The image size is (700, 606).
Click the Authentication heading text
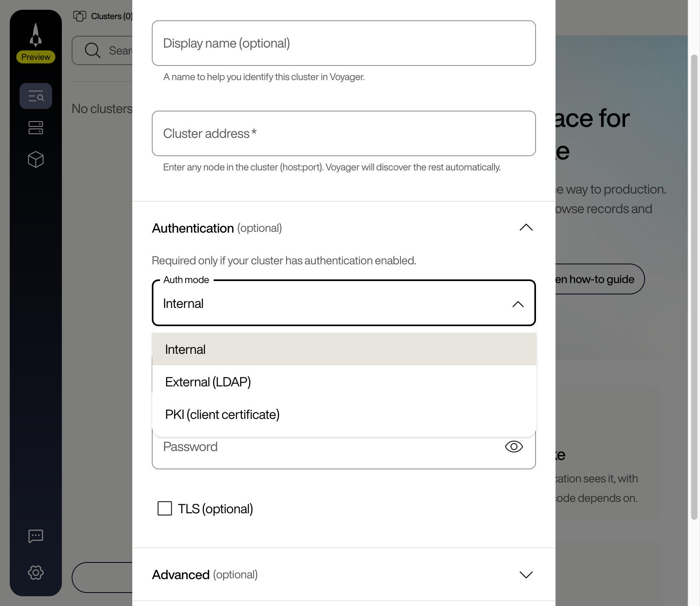tap(193, 228)
